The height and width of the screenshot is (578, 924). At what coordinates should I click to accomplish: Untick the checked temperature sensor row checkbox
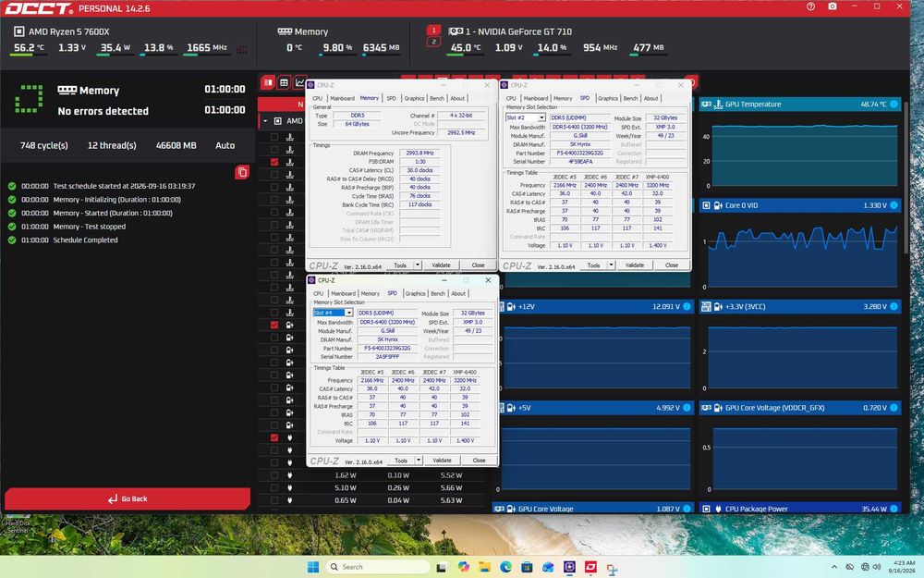(x=274, y=162)
